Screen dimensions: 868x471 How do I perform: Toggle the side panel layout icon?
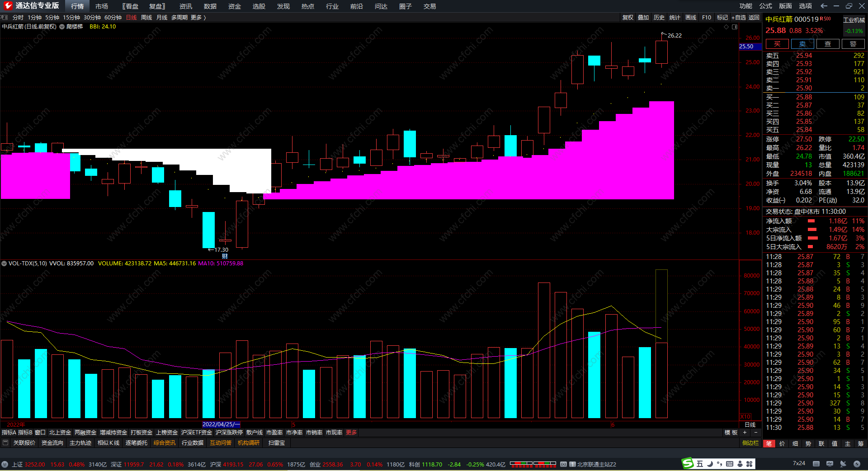[735, 27]
